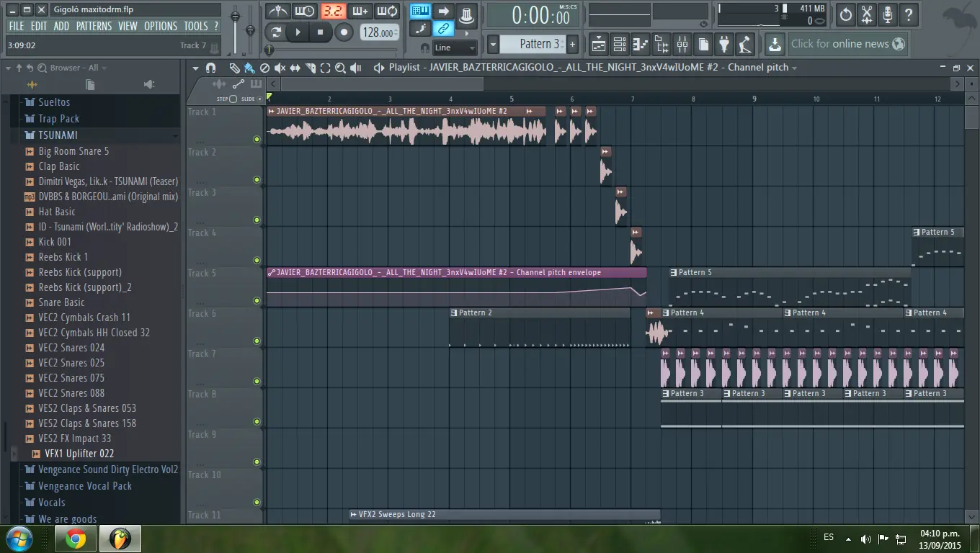Screen dimensions: 980x553
Task: Click the Playlist snap magnet icon
Action: (210, 68)
